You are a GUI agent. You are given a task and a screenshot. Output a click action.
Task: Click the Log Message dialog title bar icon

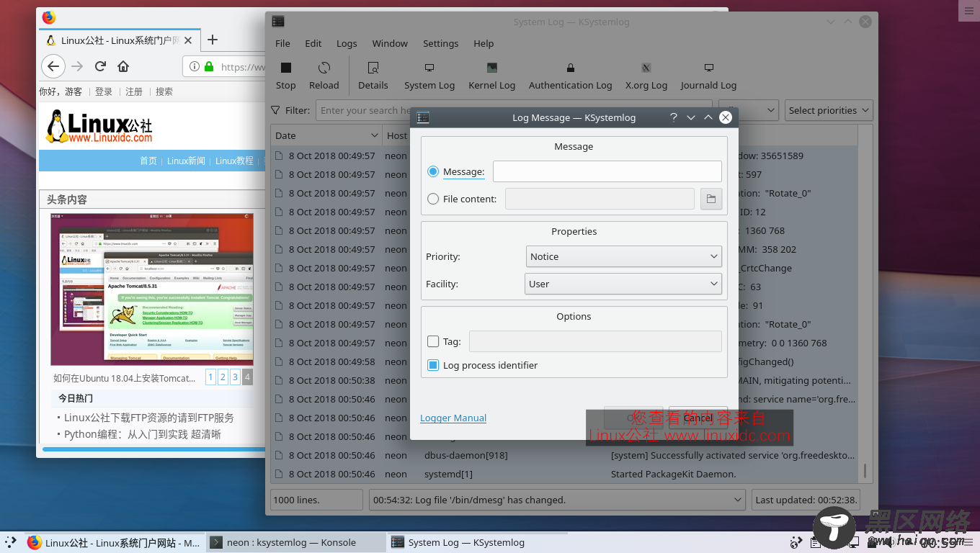pos(423,117)
